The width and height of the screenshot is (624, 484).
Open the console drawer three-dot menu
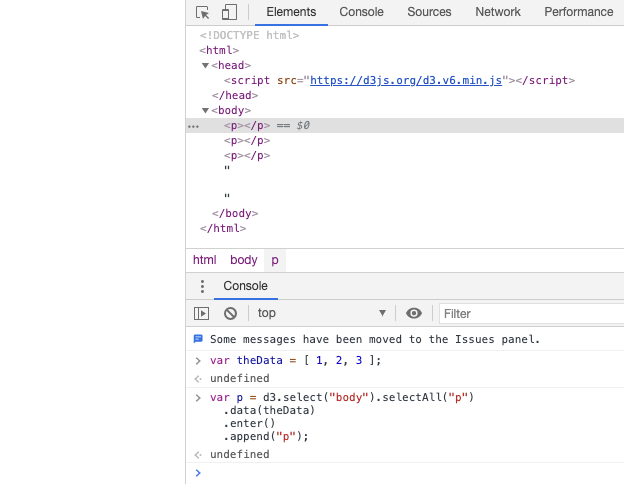click(202, 286)
